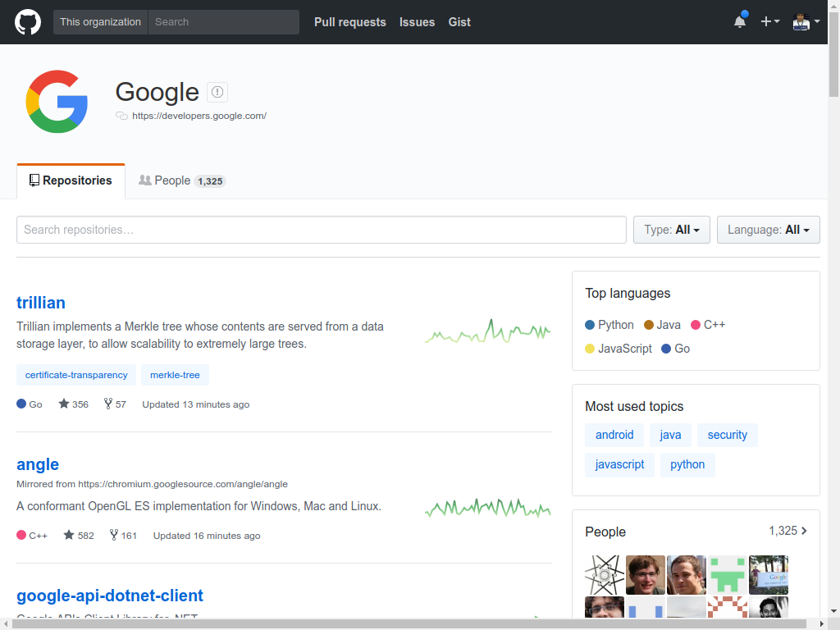The width and height of the screenshot is (840, 630).
Task: Filter by Java in Top languages
Action: [662, 325]
